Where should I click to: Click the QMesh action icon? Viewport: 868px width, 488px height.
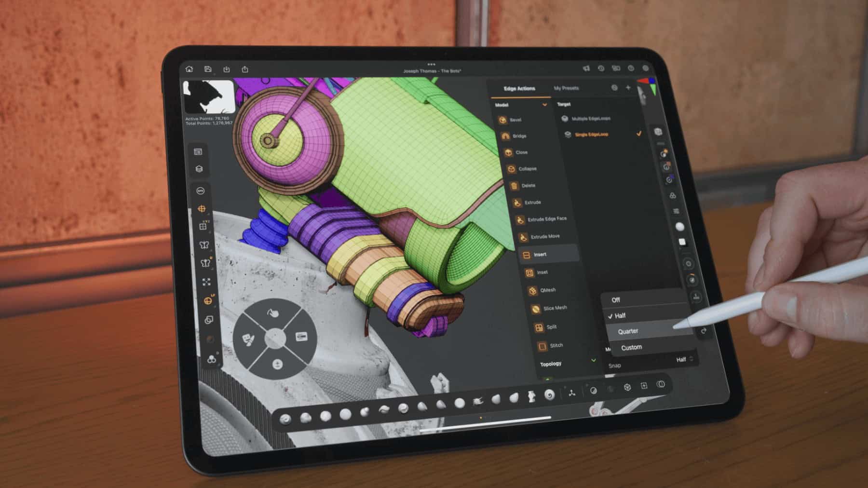click(532, 290)
